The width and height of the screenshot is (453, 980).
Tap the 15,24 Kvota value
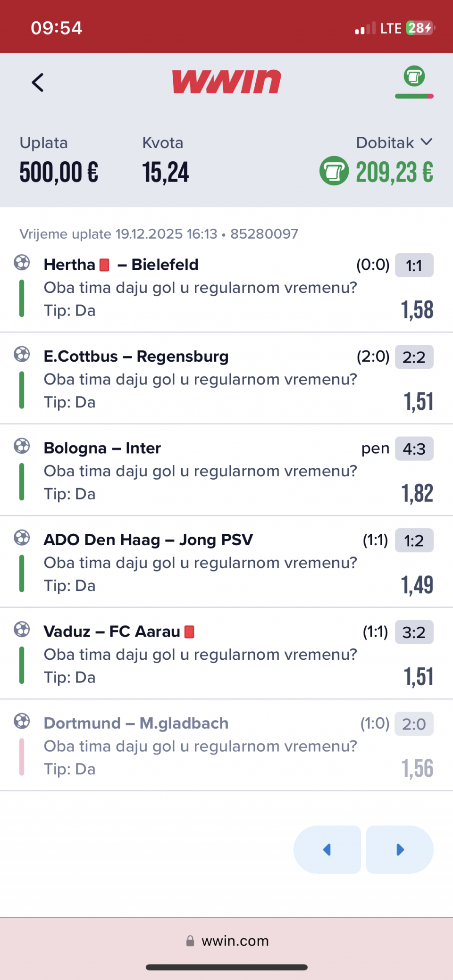(x=166, y=172)
